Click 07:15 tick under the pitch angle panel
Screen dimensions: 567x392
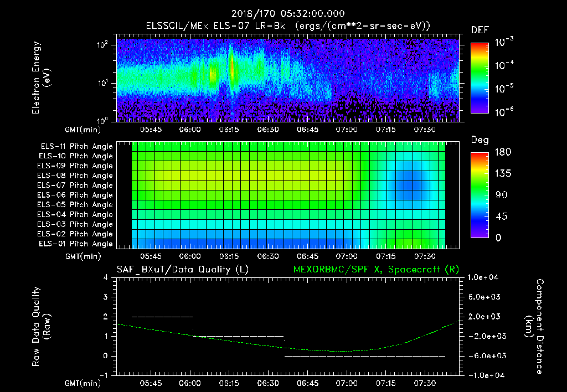[386, 256]
